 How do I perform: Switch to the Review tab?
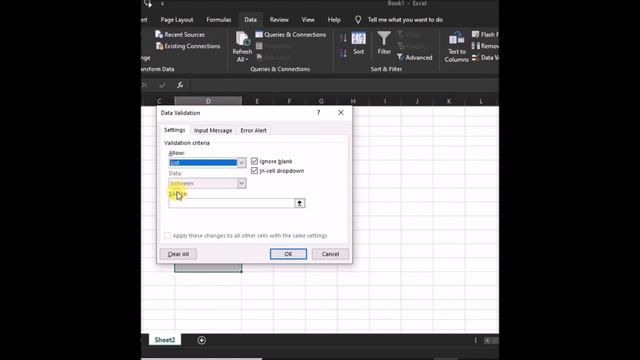[279, 20]
